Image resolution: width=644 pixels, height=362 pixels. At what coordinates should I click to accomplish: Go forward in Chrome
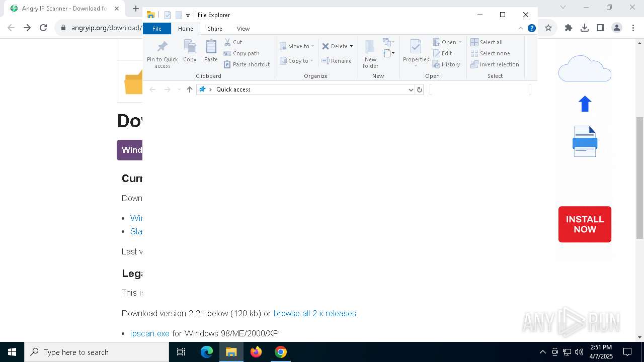[27, 28]
